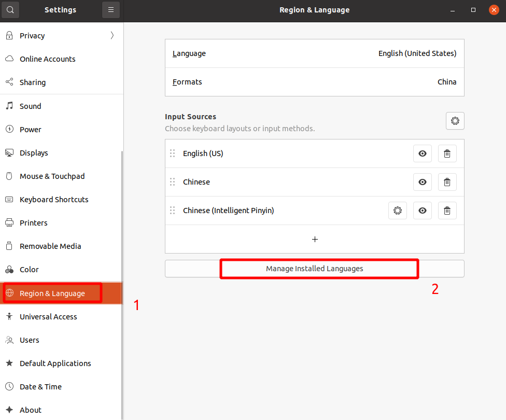View keyboard layout for Chinese
506x420 pixels.
click(x=423, y=182)
